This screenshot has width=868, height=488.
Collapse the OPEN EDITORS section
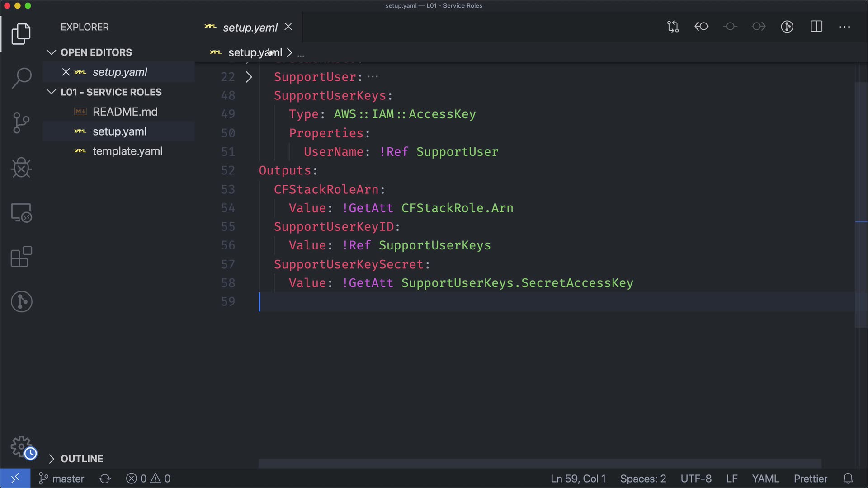click(x=51, y=52)
